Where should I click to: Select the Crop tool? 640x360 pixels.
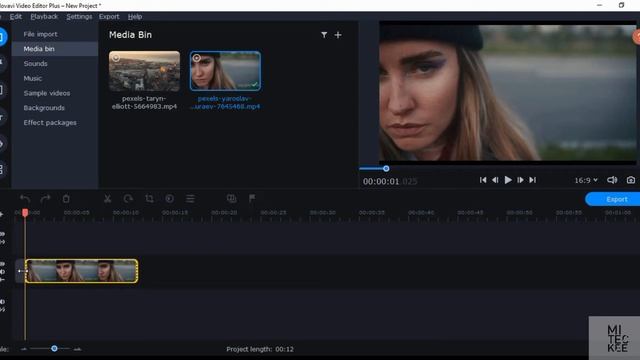tap(149, 199)
